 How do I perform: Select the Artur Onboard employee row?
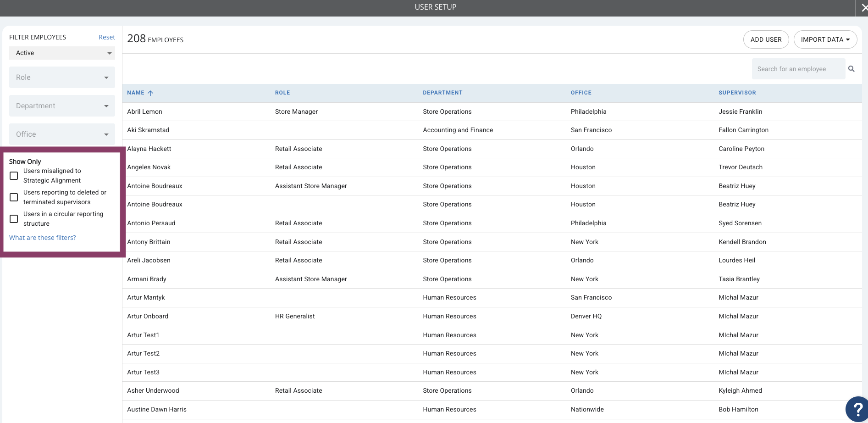coord(492,316)
